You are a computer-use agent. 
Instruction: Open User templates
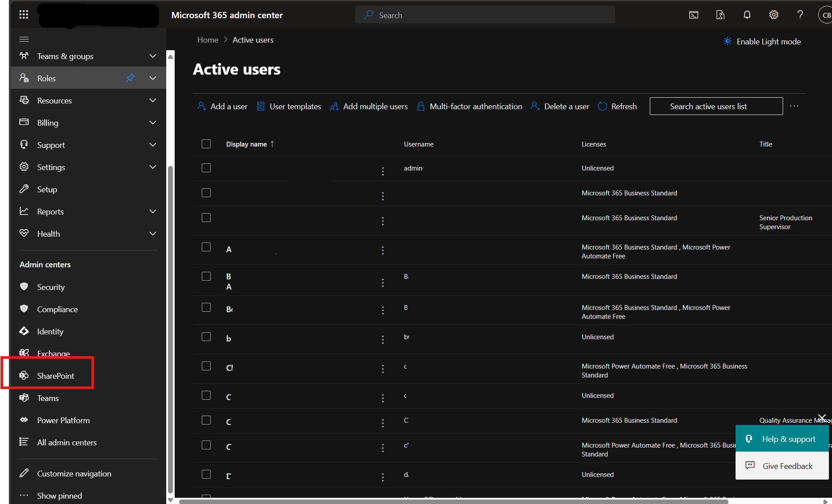(x=289, y=106)
